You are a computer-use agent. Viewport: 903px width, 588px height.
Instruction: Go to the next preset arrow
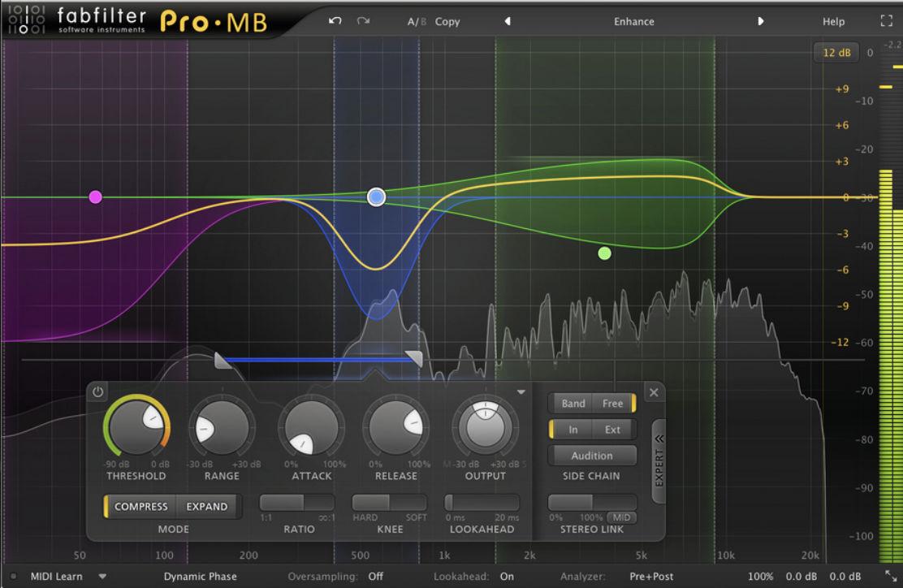tap(761, 21)
